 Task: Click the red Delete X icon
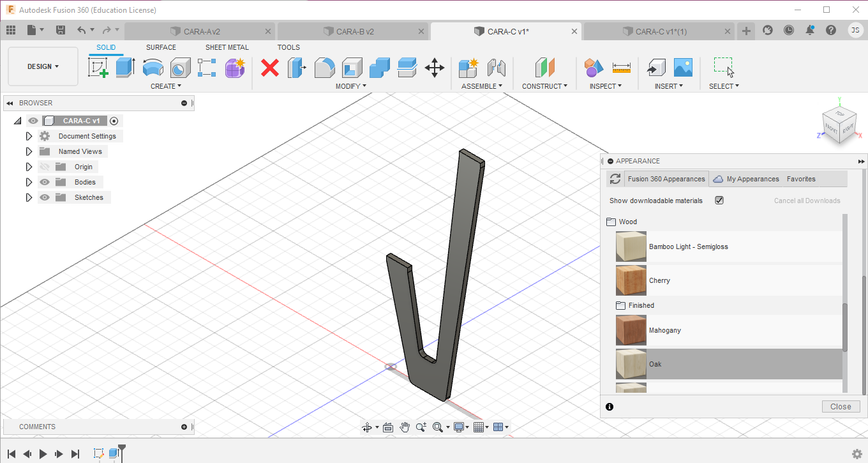point(270,67)
